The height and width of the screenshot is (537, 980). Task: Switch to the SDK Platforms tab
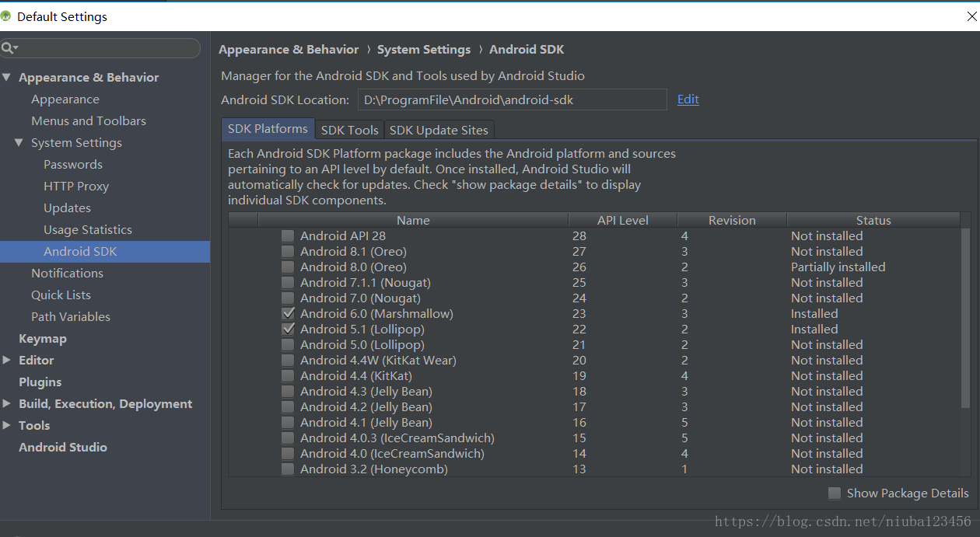tap(268, 129)
